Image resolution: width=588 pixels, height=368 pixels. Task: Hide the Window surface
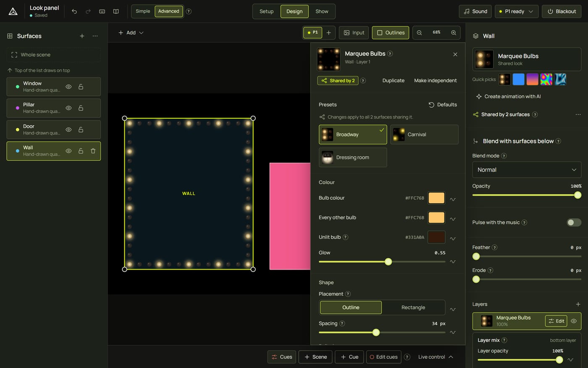[x=68, y=87]
